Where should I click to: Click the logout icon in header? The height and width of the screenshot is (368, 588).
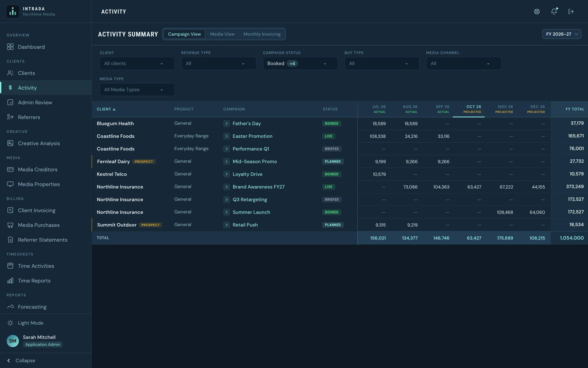571,11
